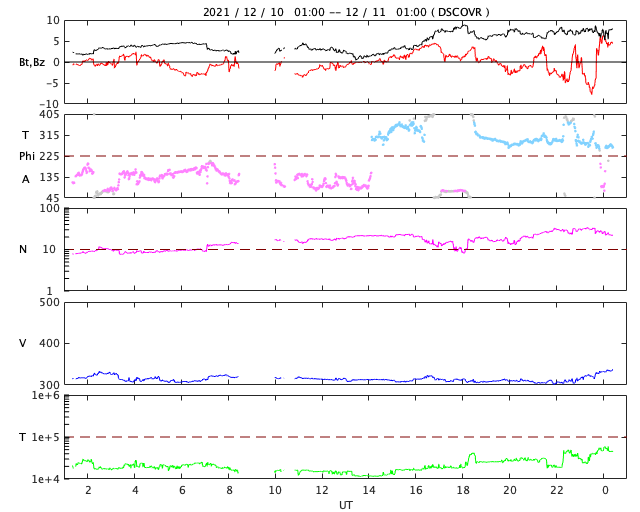Viewport: 640px width, 512px height.
Task: Select the Bt,Bz axis label
Action: (32, 62)
